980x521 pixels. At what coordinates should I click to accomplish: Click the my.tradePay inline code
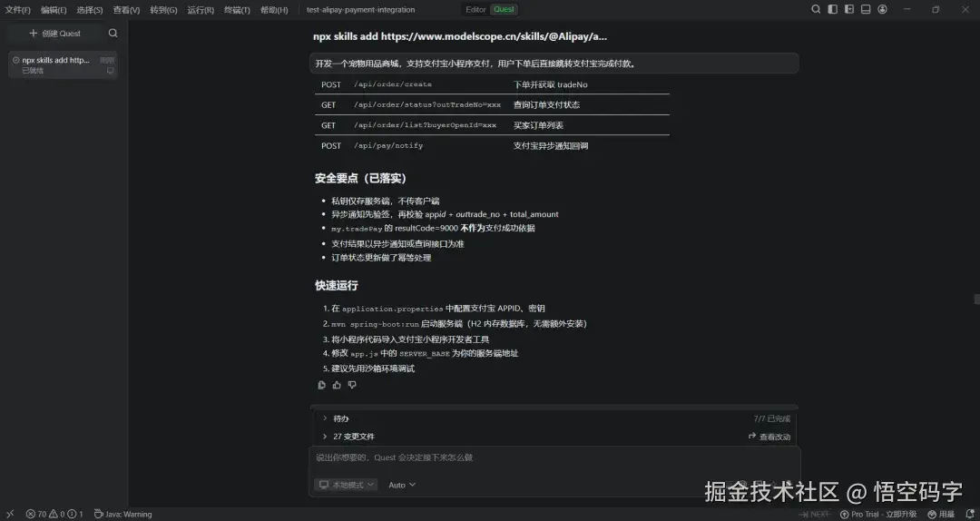click(x=357, y=229)
